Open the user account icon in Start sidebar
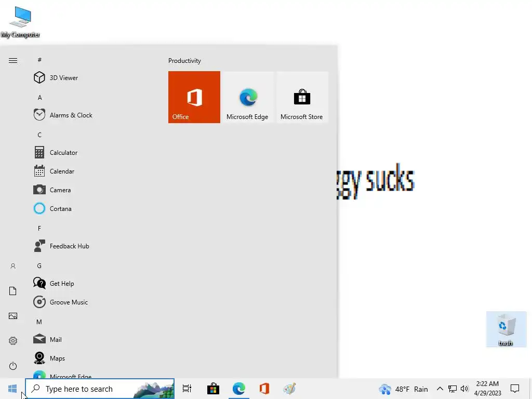This screenshot has width=532, height=399. [x=13, y=266]
